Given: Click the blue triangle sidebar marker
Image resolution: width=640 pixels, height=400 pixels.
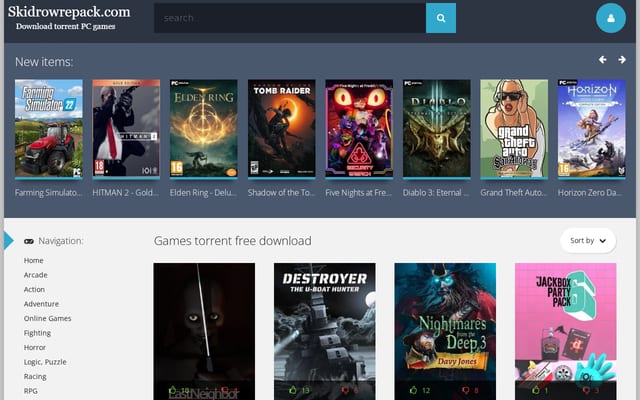Looking at the screenshot, I should pyautogui.click(x=9, y=240).
